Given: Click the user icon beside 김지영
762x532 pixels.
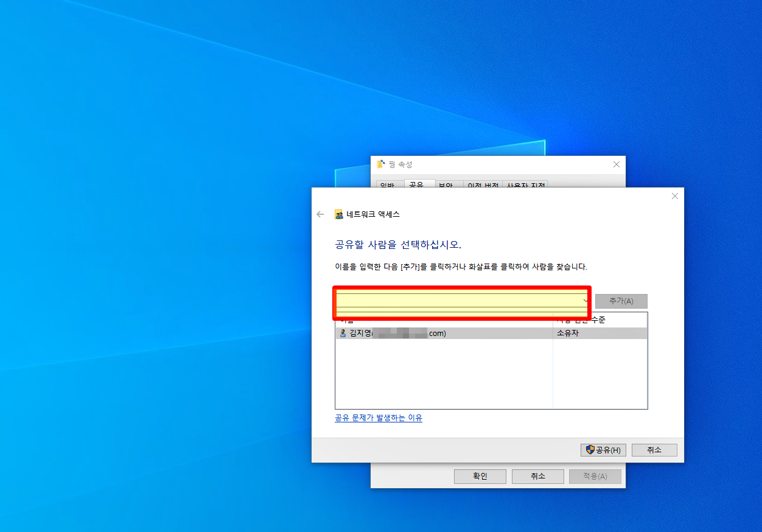Looking at the screenshot, I should point(343,334).
